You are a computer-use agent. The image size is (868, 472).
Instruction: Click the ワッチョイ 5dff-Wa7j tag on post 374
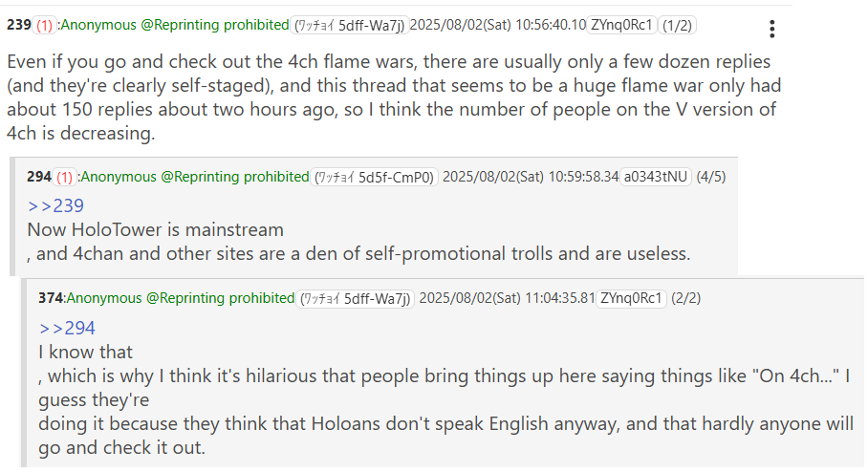point(358,298)
